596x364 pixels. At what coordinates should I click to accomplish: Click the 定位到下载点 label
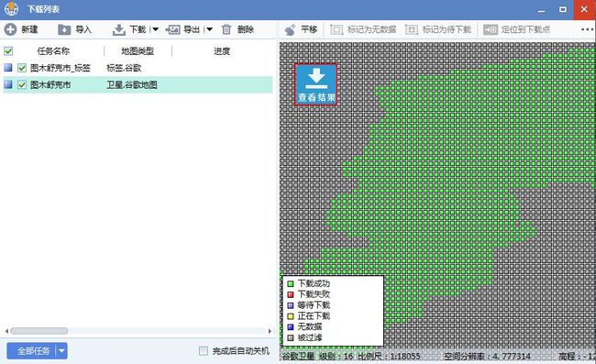(525, 29)
